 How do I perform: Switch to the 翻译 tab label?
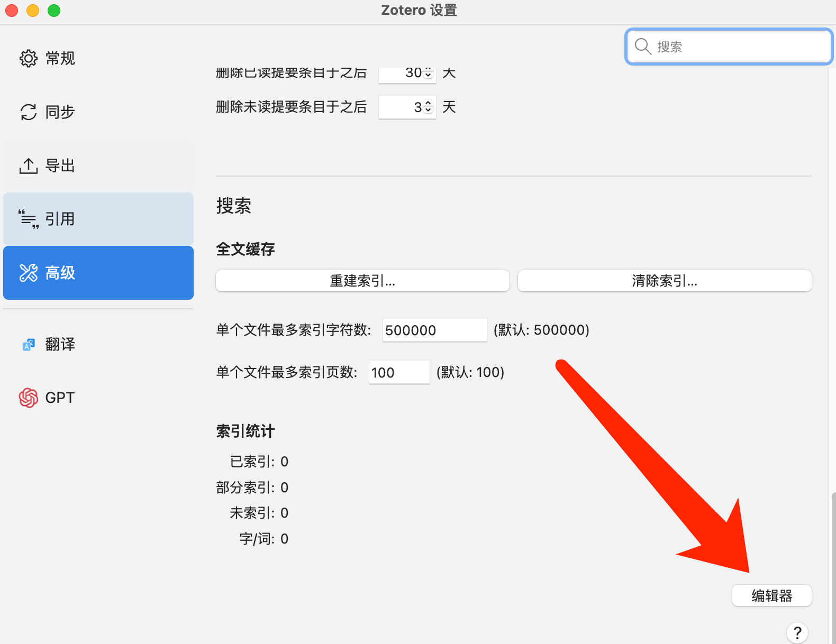[x=60, y=345]
